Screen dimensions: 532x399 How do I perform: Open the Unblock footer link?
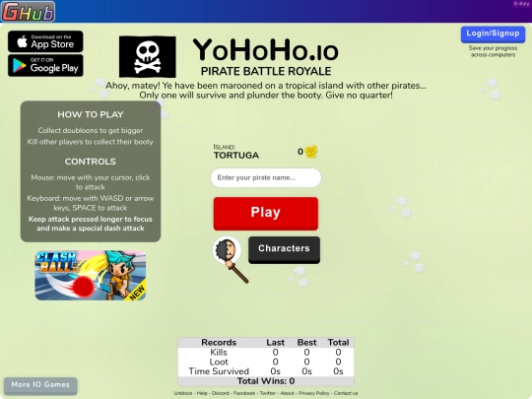[x=183, y=393]
